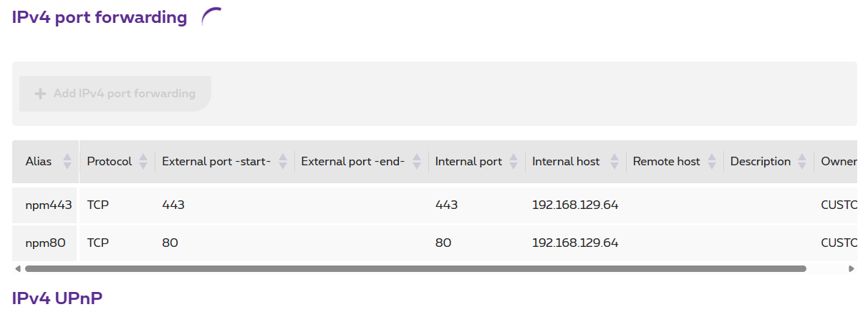Image resolution: width=868 pixels, height=312 pixels.
Task: Click the IPv4 UPnP section heading
Action: tap(57, 298)
